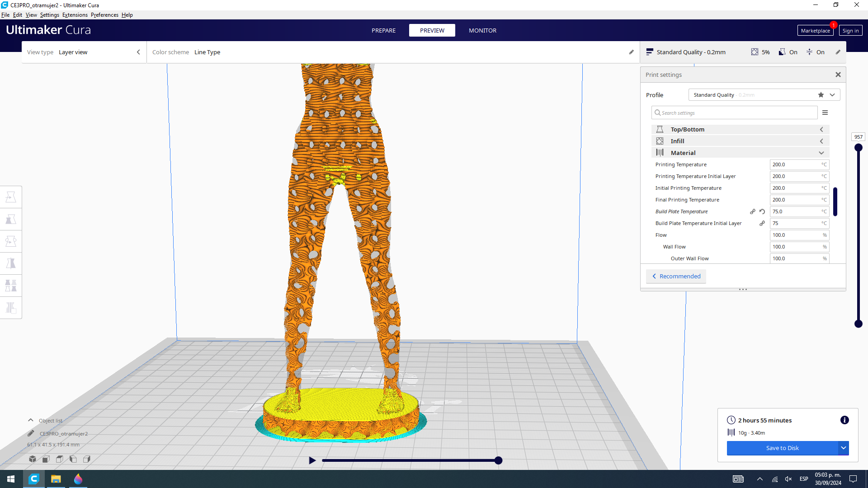868x488 pixels.
Task: Open the Marketplace
Action: [x=815, y=30]
